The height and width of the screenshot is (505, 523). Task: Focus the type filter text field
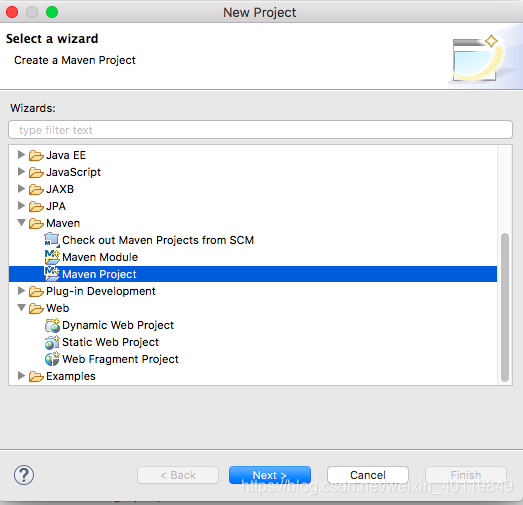[x=260, y=130]
